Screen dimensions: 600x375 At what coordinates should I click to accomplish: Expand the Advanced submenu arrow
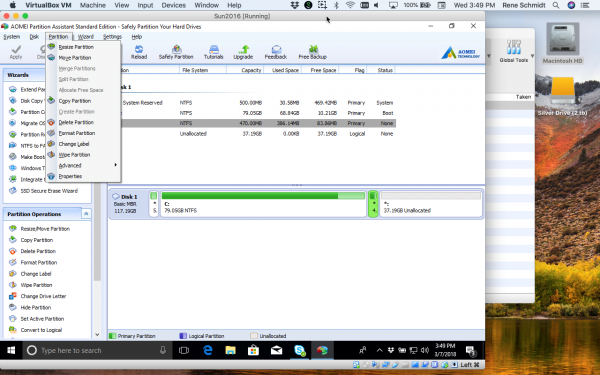116,165
